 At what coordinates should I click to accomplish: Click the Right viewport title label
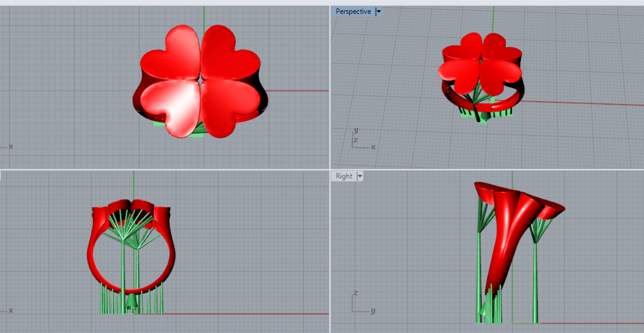point(344,176)
